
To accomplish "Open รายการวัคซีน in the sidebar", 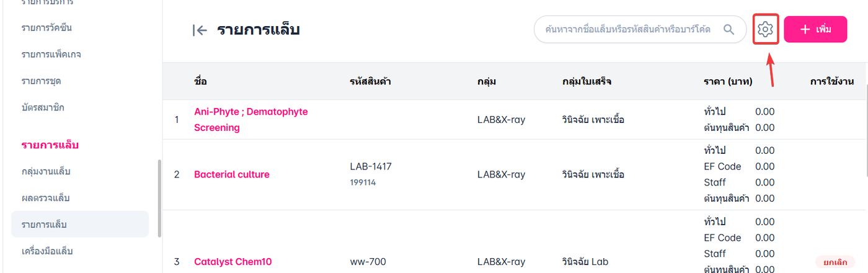I will click(x=51, y=27).
